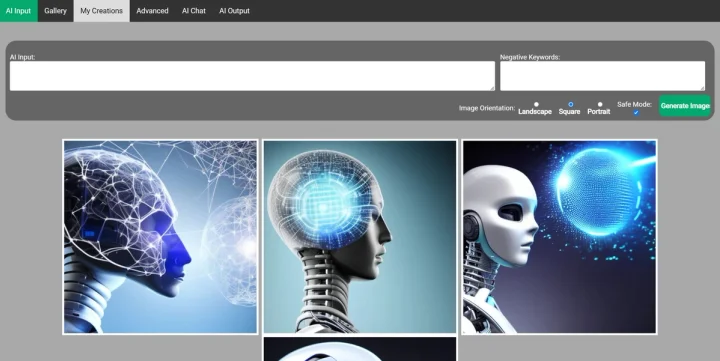The height and width of the screenshot is (361, 720).
Task: Switch to the AI Output tab
Action: (234, 11)
